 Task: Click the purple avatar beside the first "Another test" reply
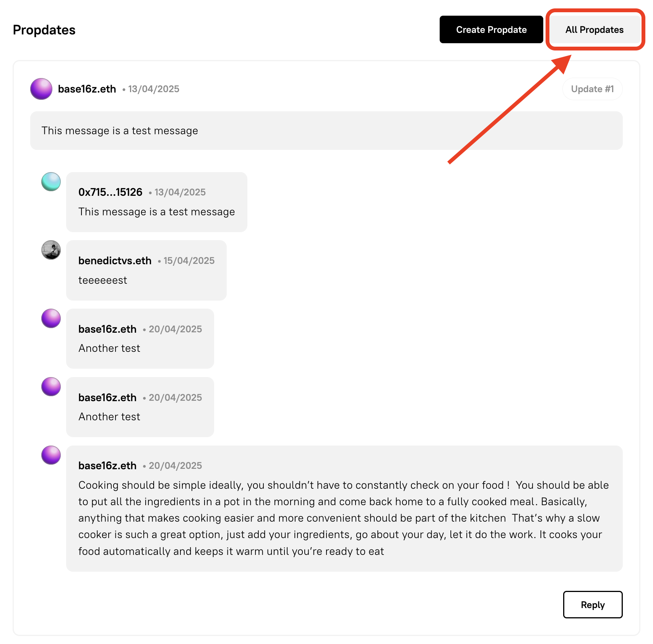51,319
